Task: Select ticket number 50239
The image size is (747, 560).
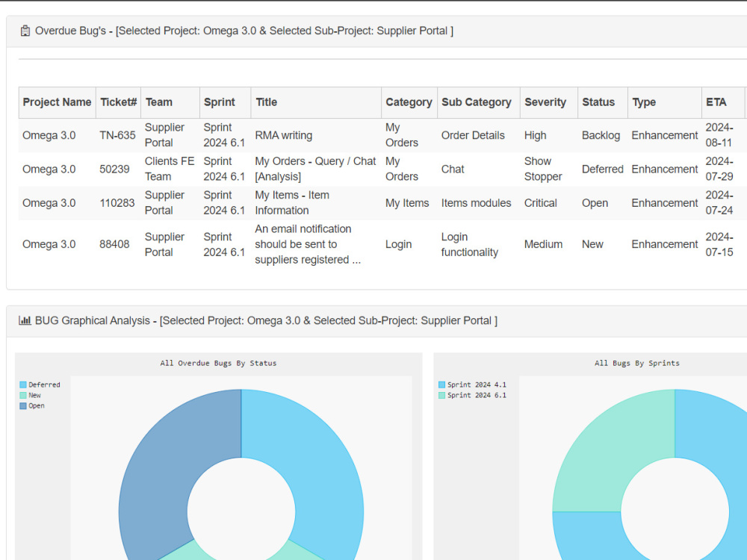Action: [114, 169]
